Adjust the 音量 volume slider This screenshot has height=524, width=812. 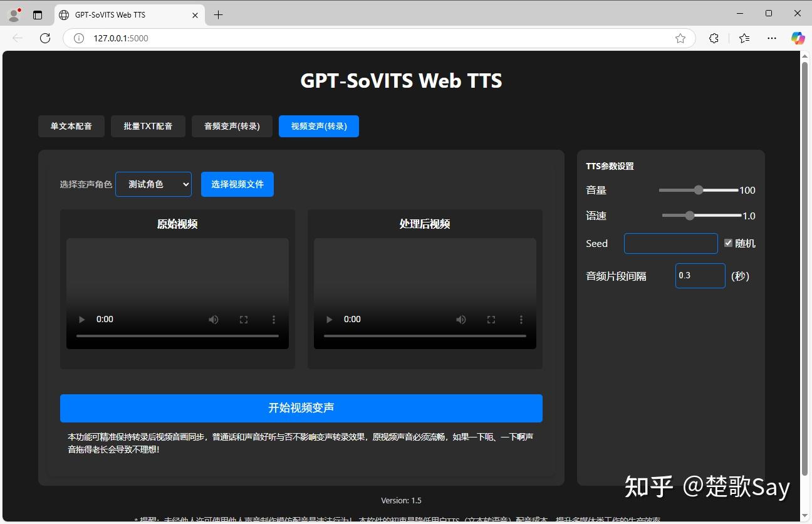click(x=698, y=189)
